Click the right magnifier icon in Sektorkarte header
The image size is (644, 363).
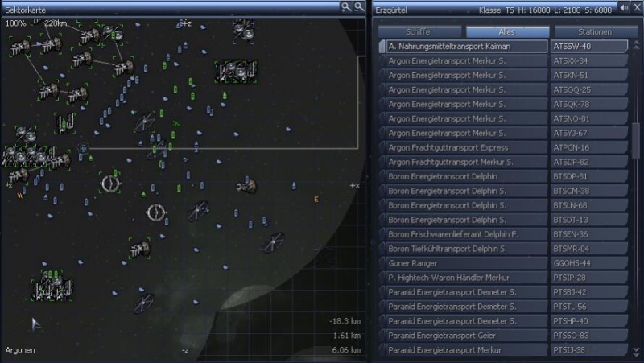point(358,6)
